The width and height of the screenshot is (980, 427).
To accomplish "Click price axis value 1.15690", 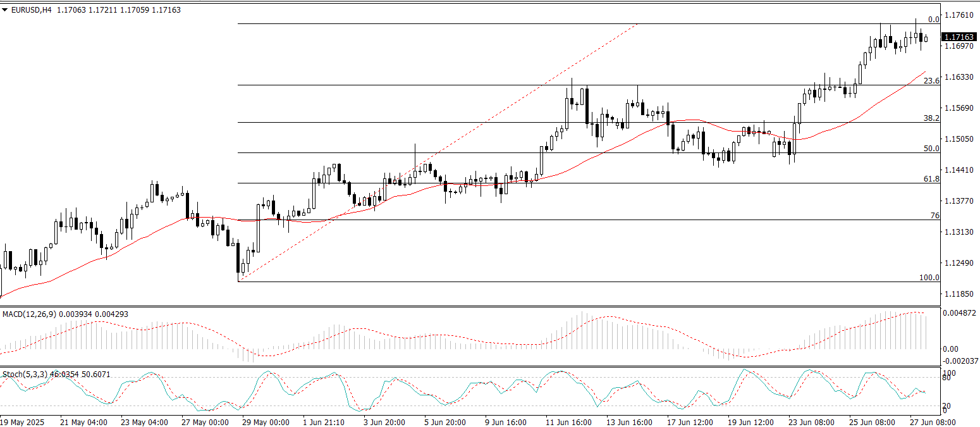I will (x=958, y=108).
